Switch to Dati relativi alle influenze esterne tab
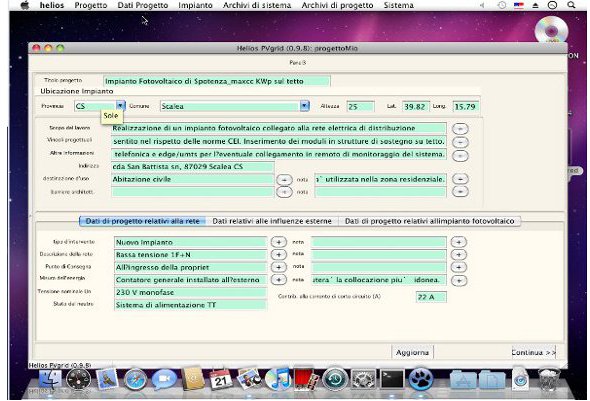 pos(272,221)
